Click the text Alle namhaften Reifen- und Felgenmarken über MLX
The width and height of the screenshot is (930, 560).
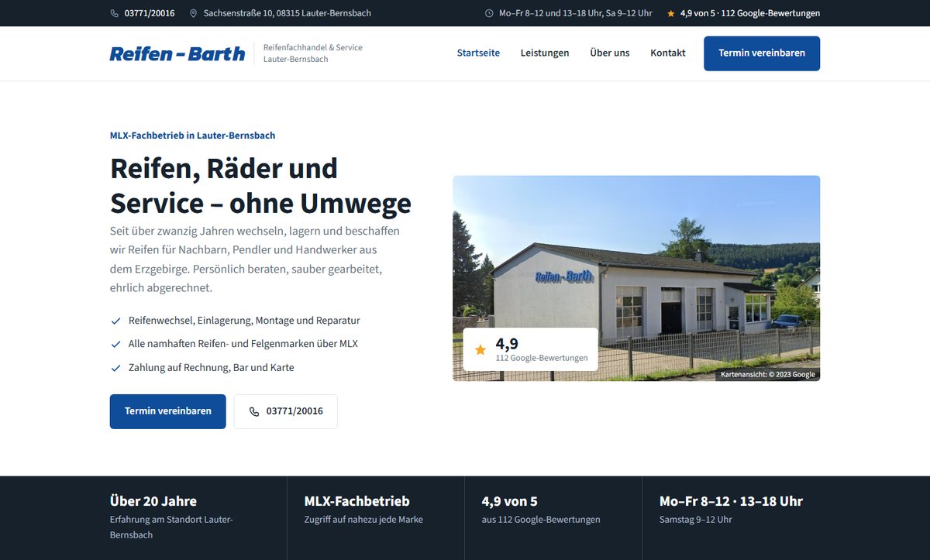[x=243, y=344]
